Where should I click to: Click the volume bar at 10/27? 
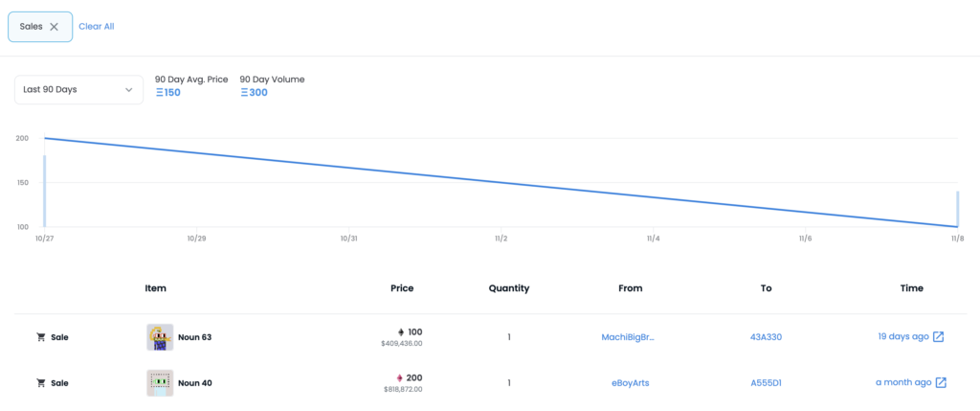[44, 192]
